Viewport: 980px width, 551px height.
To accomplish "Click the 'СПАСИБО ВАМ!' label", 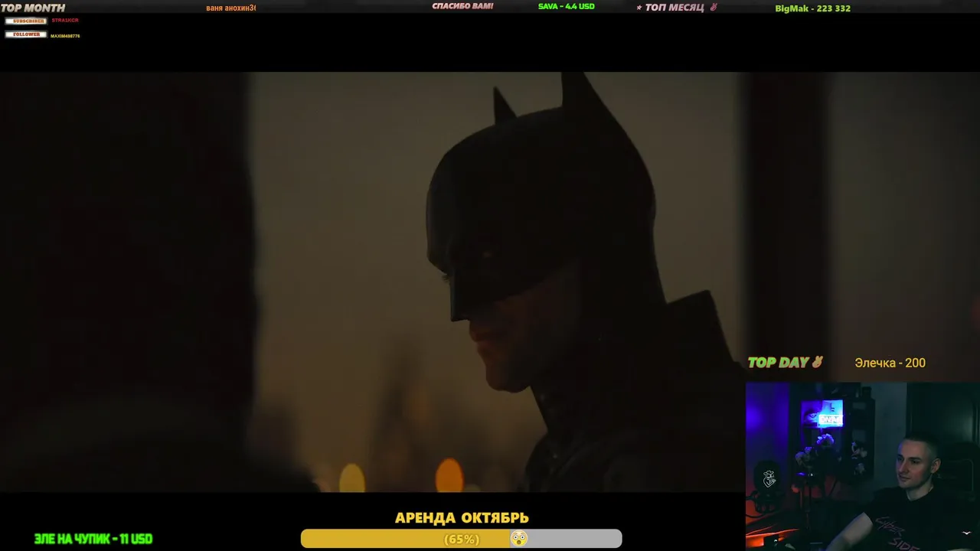I will click(462, 6).
